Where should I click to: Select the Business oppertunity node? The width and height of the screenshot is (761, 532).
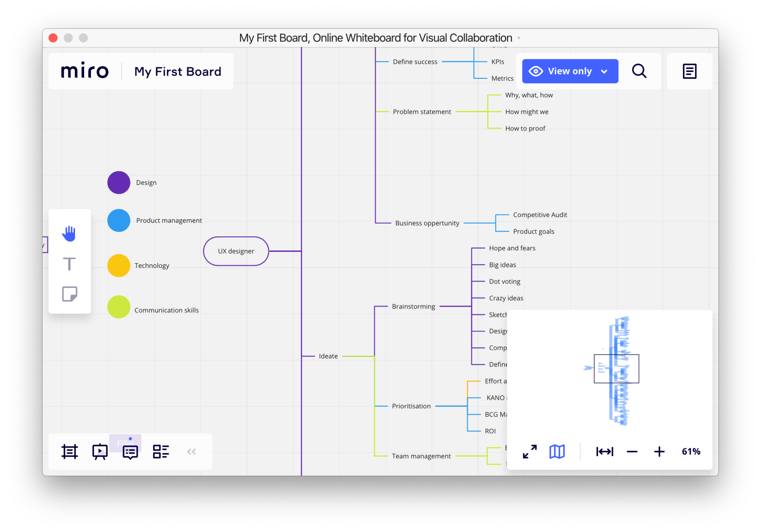[427, 223]
